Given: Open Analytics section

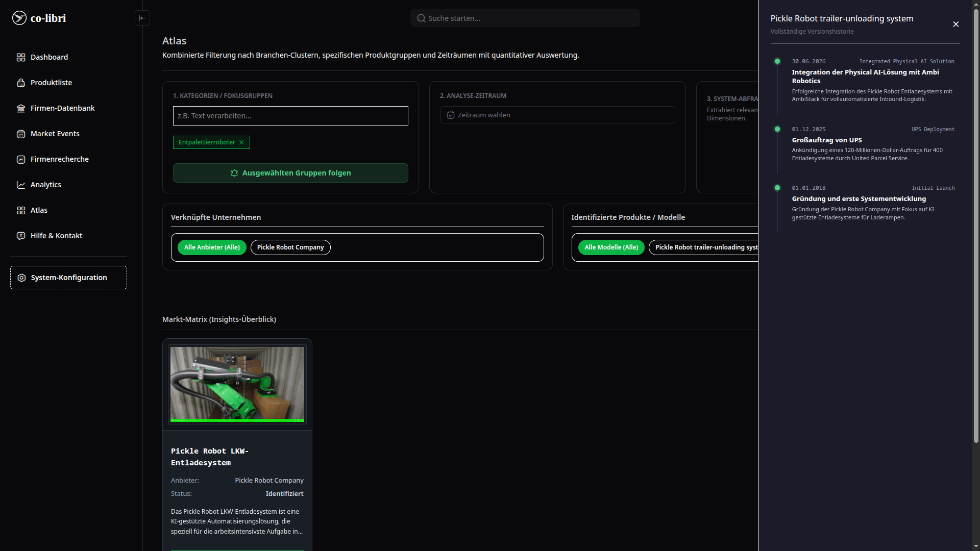Looking at the screenshot, I should click(x=68, y=185).
